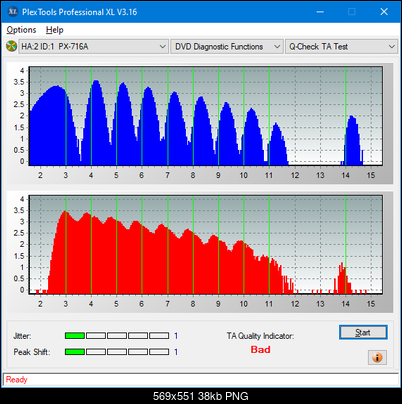Open the Help menu
Viewport: 402px width, 404px height.
pos(55,30)
